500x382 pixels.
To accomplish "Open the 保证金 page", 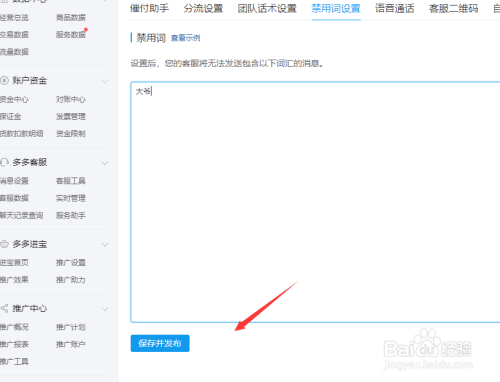I will click(x=11, y=116).
